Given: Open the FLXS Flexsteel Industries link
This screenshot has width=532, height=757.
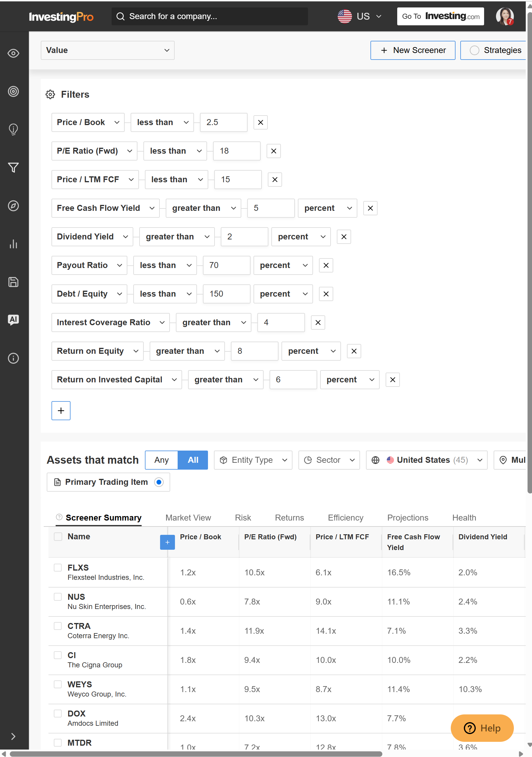Looking at the screenshot, I should point(106,572).
